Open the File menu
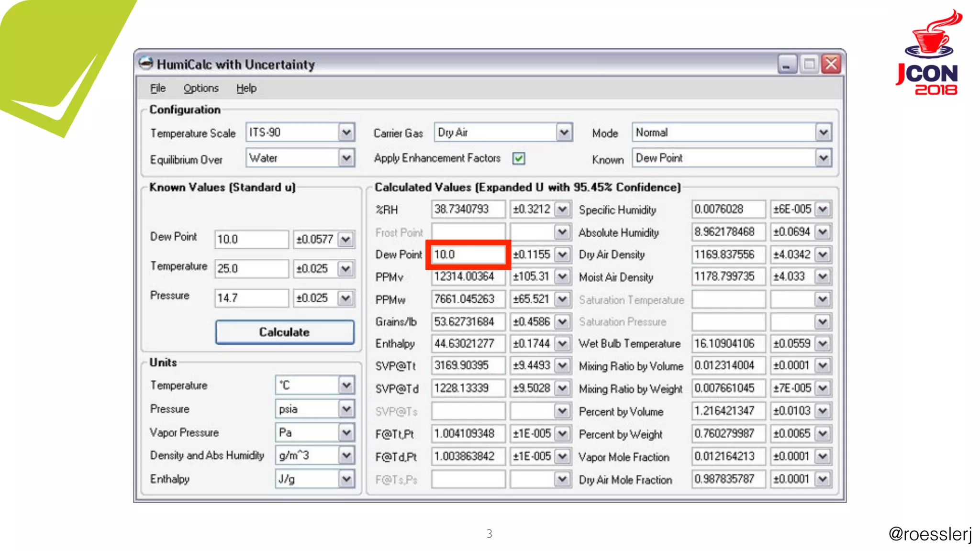980x551 pixels. pyautogui.click(x=157, y=88)
